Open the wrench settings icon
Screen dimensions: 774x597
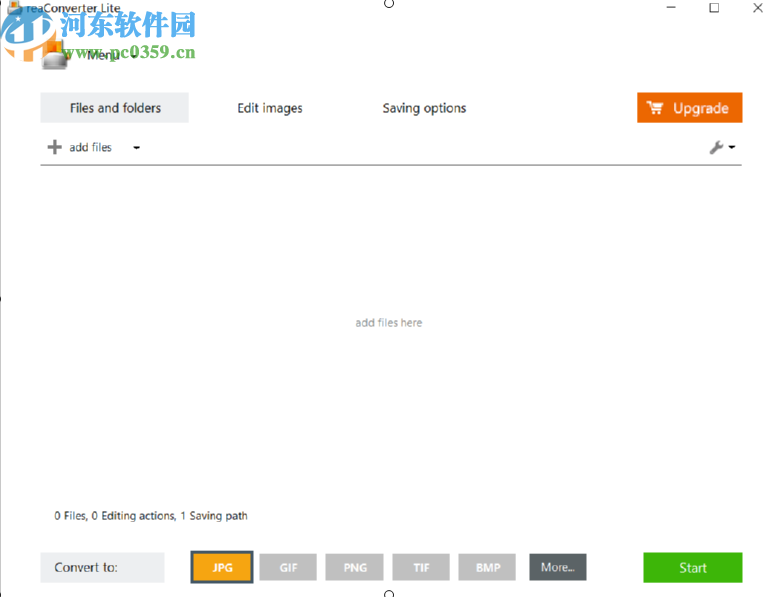click(x=716, y=147)
